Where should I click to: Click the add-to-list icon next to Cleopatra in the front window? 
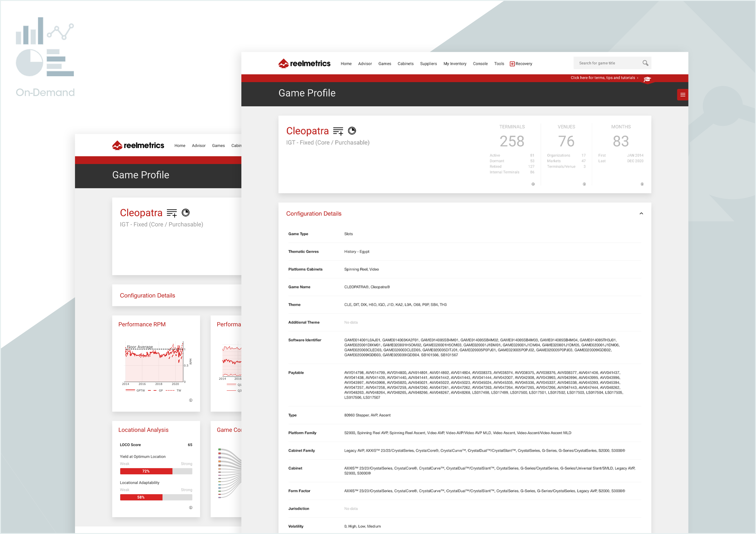click(338, 131)
